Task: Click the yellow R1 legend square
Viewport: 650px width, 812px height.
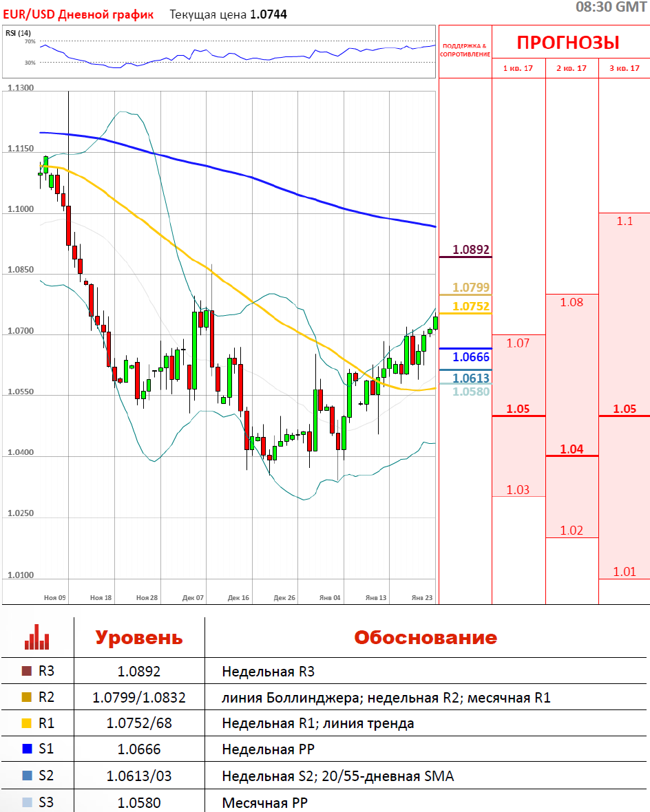Action: coord(27,723)
